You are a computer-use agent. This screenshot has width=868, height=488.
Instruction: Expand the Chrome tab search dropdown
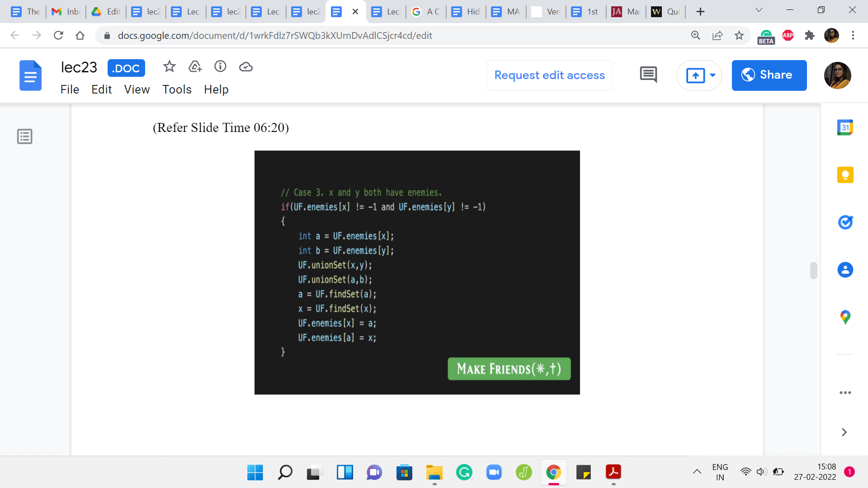[x=759, y=10]
